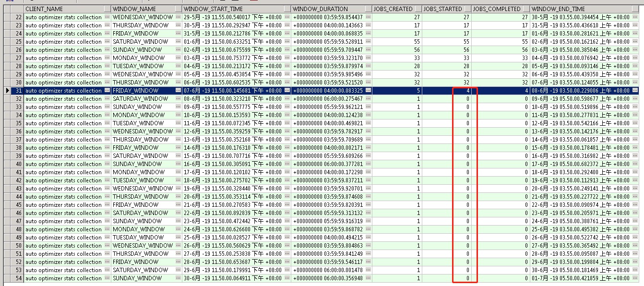
Task: Select the JOBS_CREATED cell with value 56
Action: pyautogui.click(x=396, y=50)
